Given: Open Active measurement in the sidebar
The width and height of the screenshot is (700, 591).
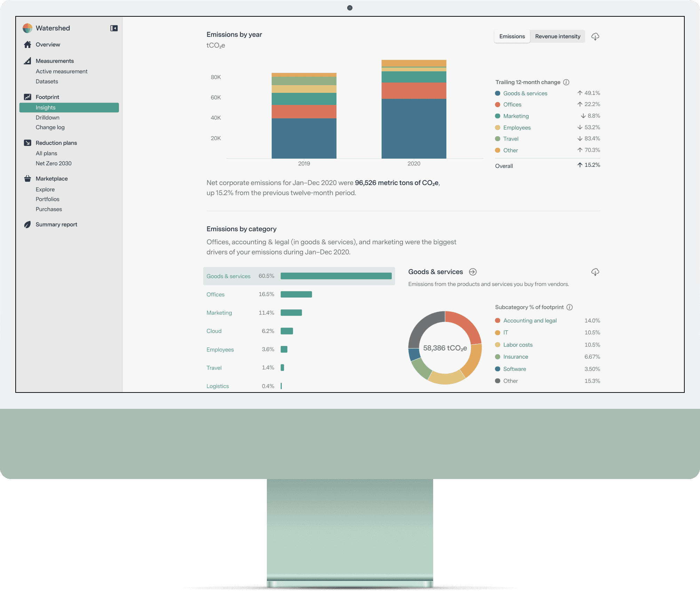Looking at the screenshot, I should [x=62, y=71].
